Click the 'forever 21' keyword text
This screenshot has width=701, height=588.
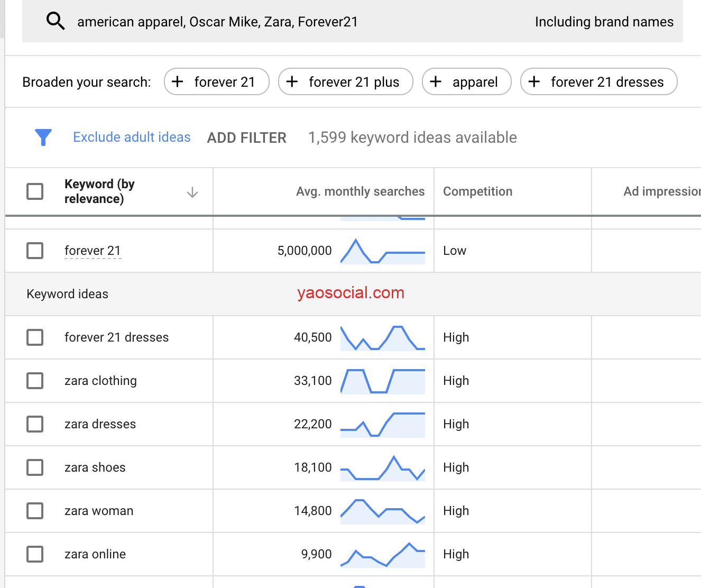point(93,251)
